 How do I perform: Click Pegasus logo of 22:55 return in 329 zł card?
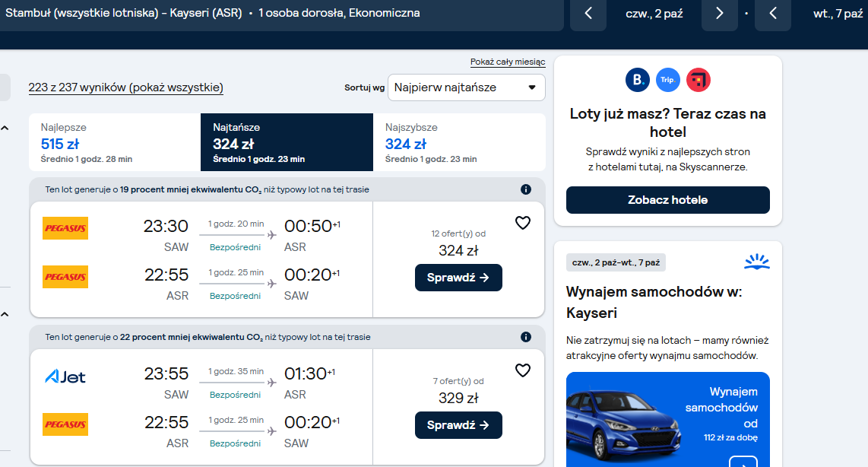point(65,424)
